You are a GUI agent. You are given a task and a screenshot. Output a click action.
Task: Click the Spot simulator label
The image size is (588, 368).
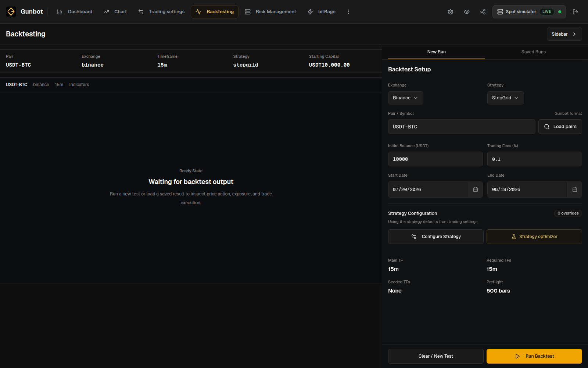tap(521, 12)
